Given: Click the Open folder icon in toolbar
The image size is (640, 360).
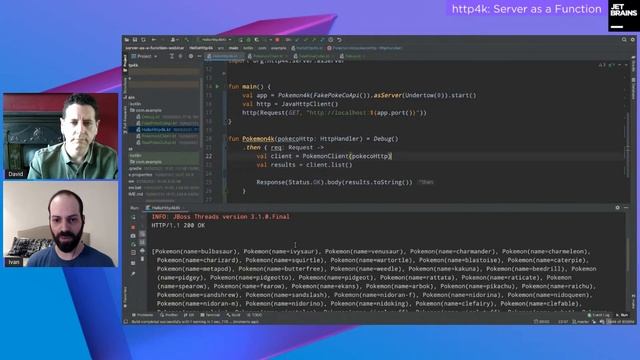Looking at the screenshot, I should 127,40.
